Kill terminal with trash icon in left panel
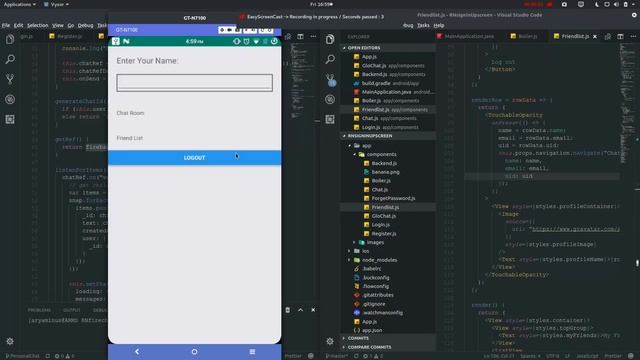The image size is (640, 360). 287,310
